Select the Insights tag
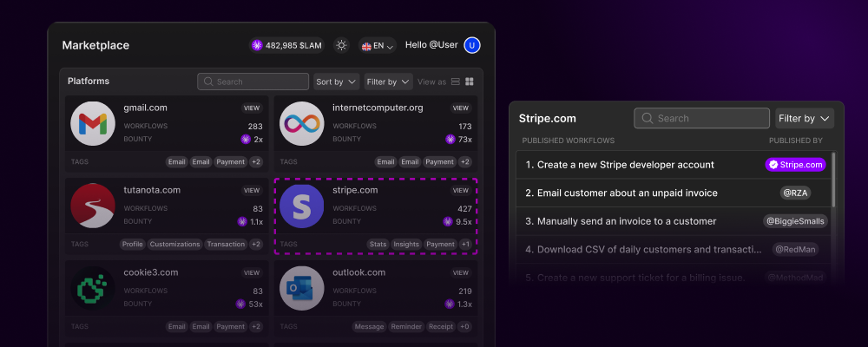This screenshot has height=347, width=868. [x=406, y=244]
